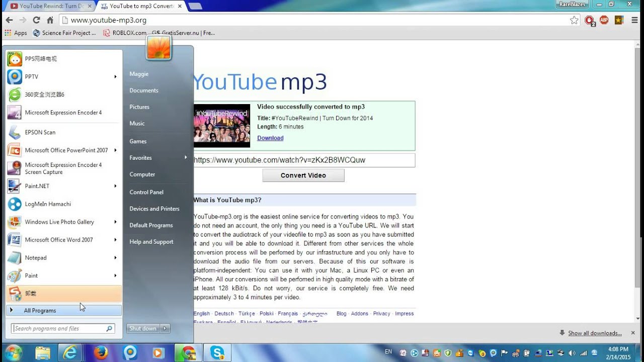Launch Firefox from the taskbar

coord(101,352)
